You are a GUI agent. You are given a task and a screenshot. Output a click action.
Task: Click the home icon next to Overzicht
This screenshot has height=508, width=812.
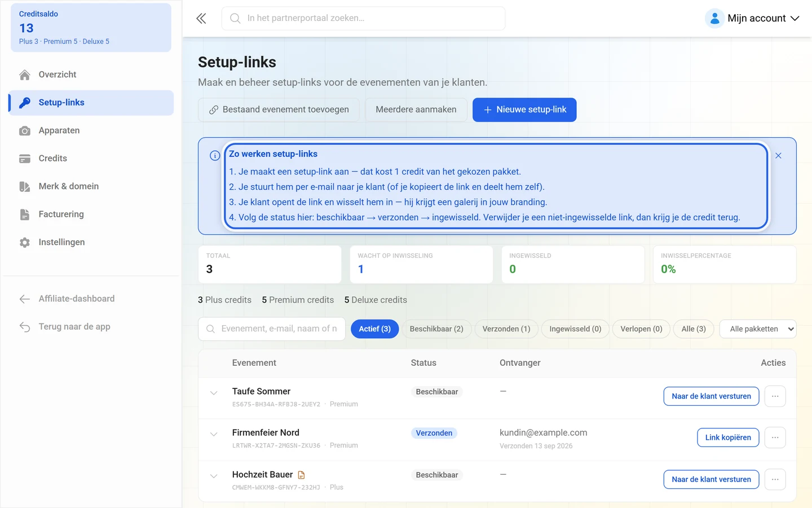[x=25, y=75]
